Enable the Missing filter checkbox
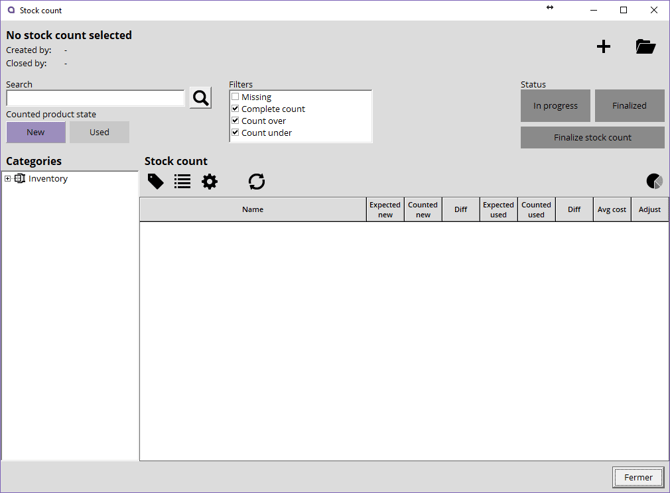 click(x=236, y=97)
